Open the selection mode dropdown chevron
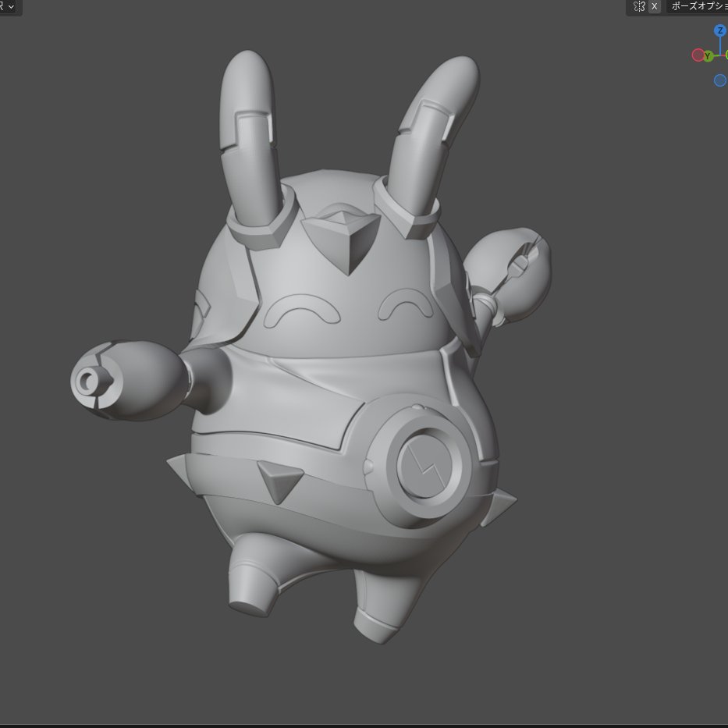Screen dimensions: 728x728 pos(11,7)
